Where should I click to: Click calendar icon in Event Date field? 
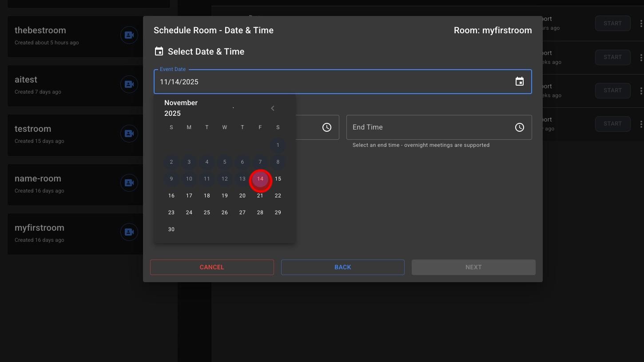pos(519,82)
